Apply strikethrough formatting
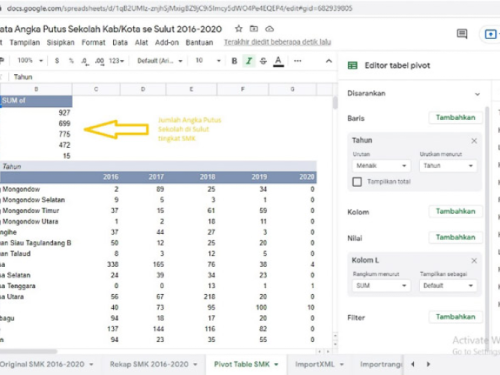500x375 pixels. [263, 61]
